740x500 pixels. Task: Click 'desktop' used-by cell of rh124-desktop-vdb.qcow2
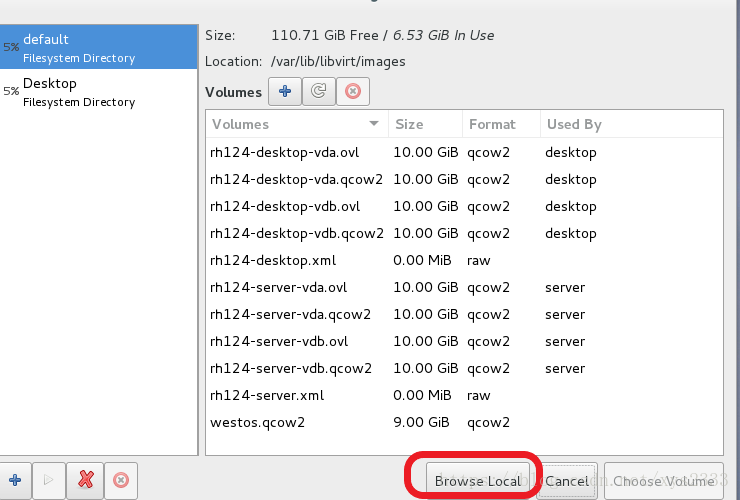pos(571,234)
